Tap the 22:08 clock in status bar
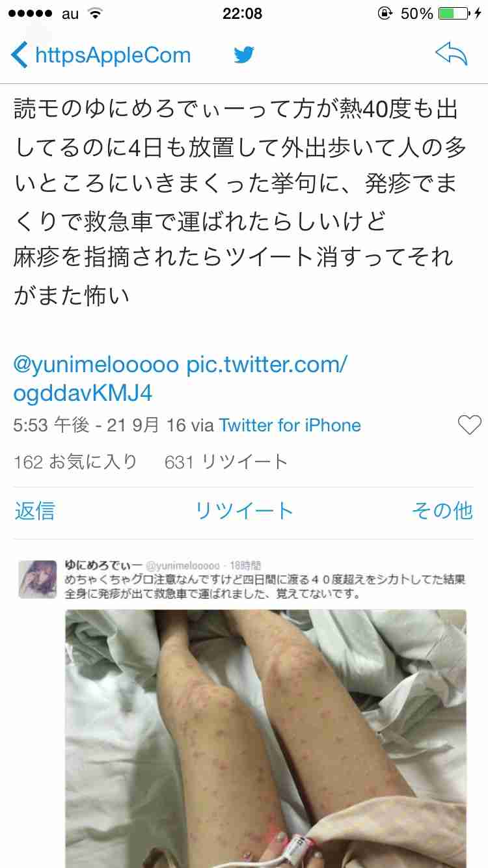The height and width of the screenshot is (868, 488). pyautogui.click(x=242, y=13)
